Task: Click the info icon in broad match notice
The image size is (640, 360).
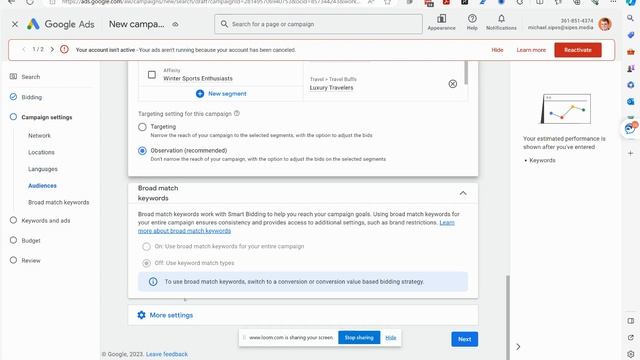Action: [153, 282]
